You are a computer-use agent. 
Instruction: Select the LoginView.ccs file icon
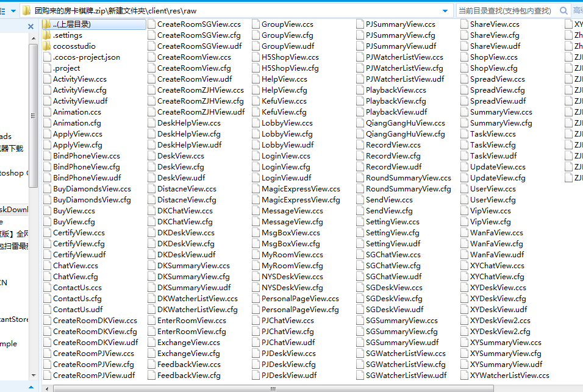point(256,156)
